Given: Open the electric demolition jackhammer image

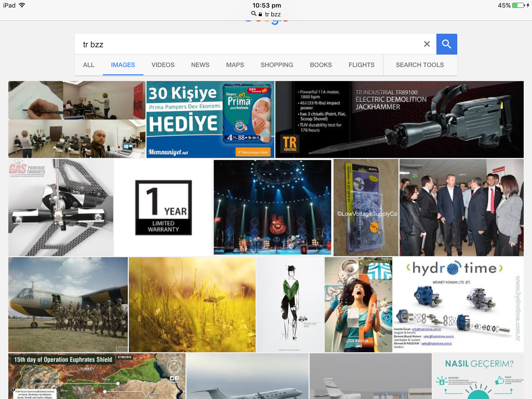Looking at the screenshot, I should (399, 119).
